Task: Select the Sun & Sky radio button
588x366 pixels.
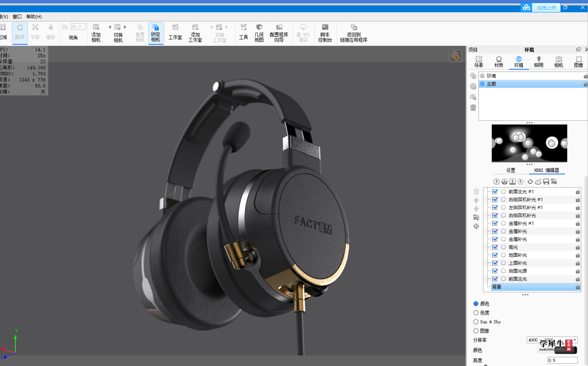Action: 476,322
